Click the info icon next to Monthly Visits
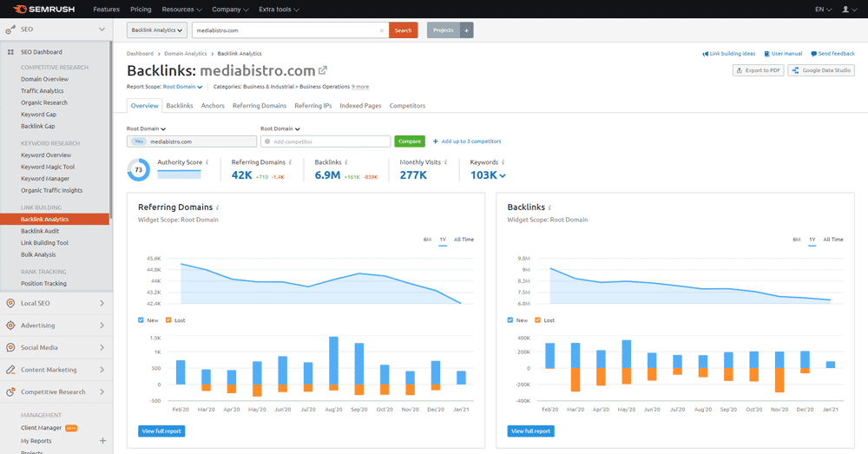 coord(445,162)
